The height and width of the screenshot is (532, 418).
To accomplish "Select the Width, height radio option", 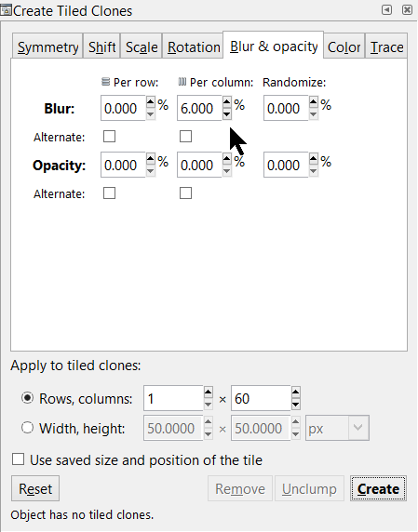I will point(27,428).
